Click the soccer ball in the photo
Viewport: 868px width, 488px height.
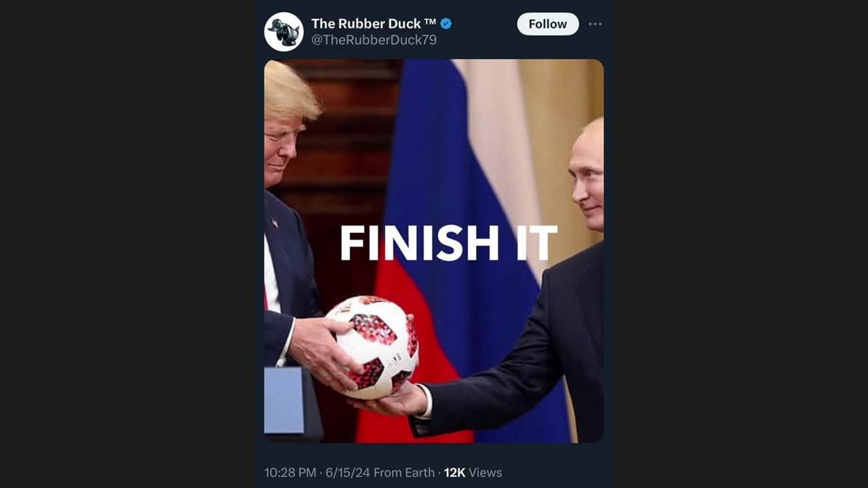coord(372,346)
